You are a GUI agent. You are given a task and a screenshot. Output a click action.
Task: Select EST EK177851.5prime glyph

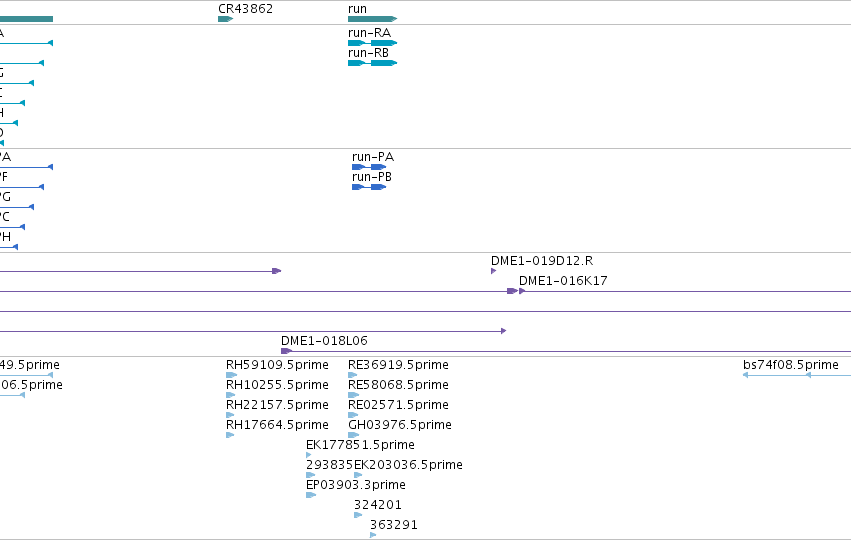coord(309,455)
